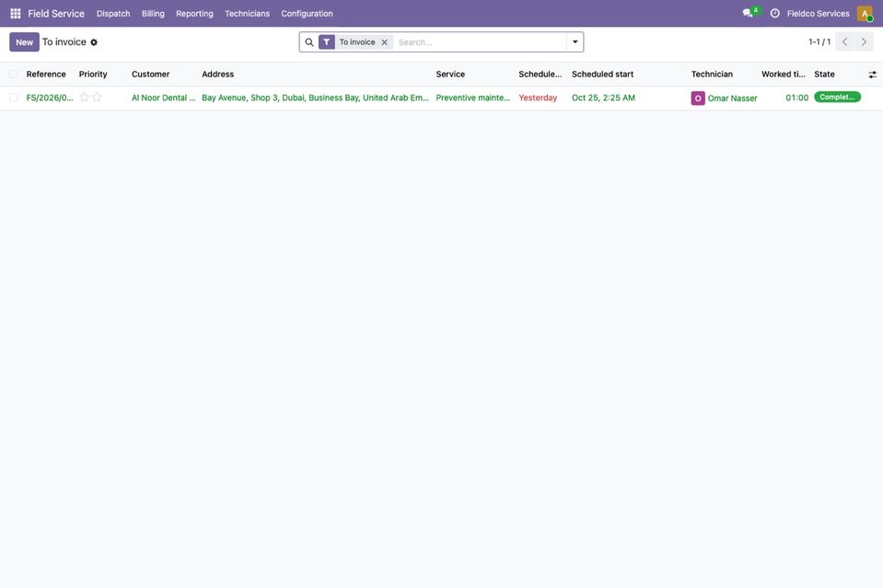Sort by the Priority column header
Image resolution: width=883 pixels, height=588 pixels.
pyautogui.click(x=93, y=75)
